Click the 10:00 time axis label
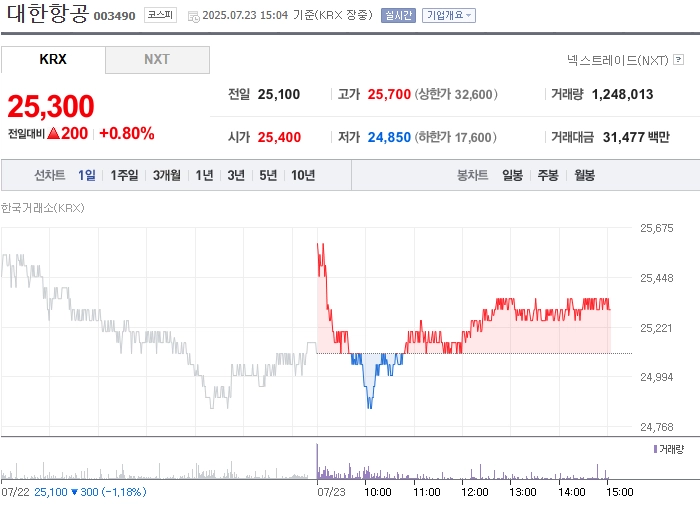The height and width of the screenshot is (505, 700). [x=378, y=492]
